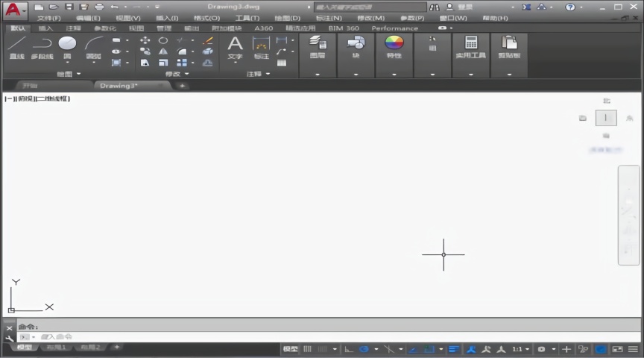Open the Circle tool dropdown arrow
The image size is (644, 358).
67,62
